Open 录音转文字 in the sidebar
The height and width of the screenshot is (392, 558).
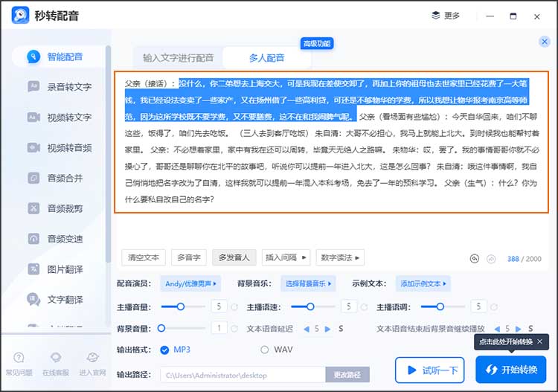pos(68,87)
